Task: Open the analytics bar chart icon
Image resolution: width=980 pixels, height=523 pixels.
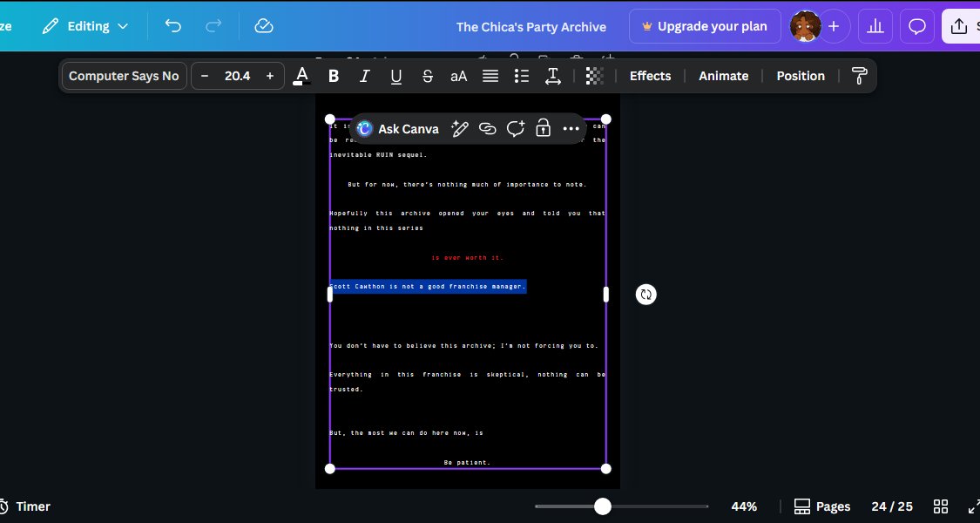Action: (875, 26)
